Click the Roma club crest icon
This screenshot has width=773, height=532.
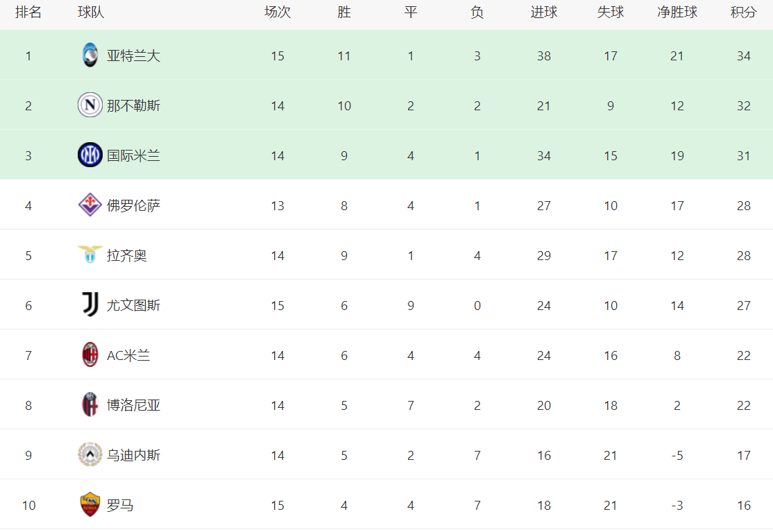[x=90, y=505]
